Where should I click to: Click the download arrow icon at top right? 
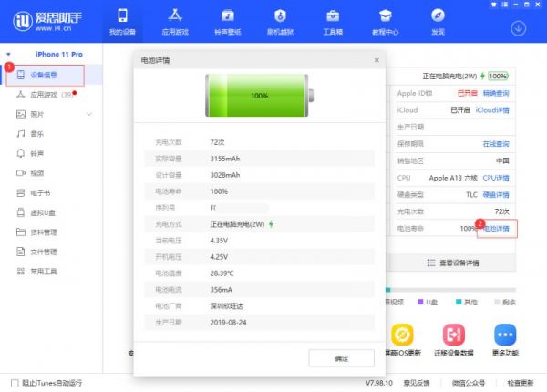[x=519, y=27]
